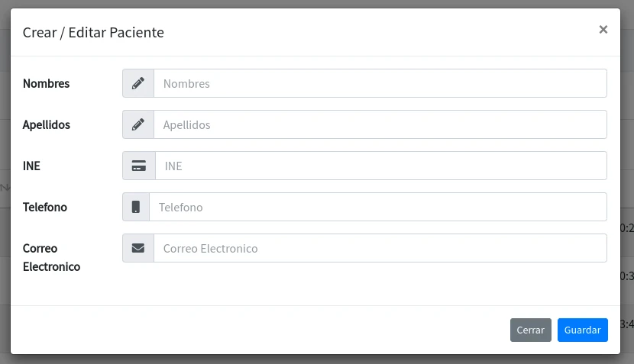This screenshot has width=634, height=364.
Task: Click the bold INE label
Action: click(x=31, y=166)
